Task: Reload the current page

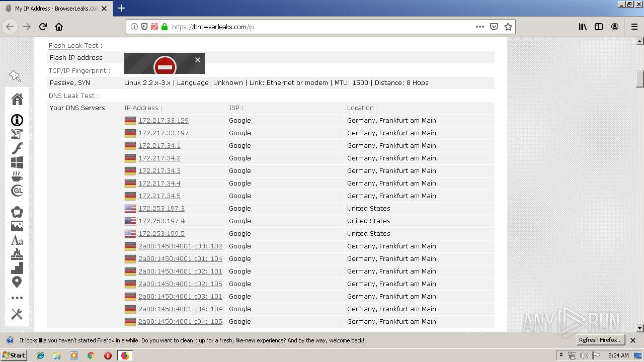Action: [x=43, y=27]
